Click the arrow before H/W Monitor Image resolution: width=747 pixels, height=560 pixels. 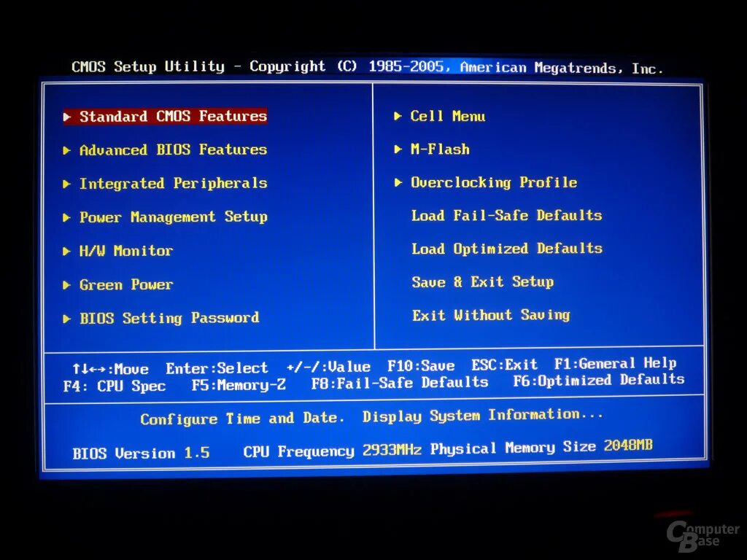(67, 252)
